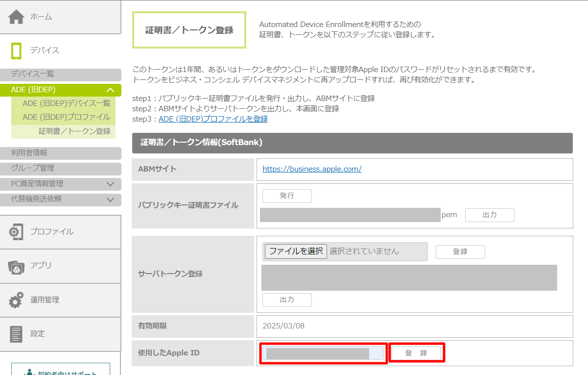The image size is (588, 375).
Task: Open ADE (旧DEP)プロファイル submenu item
Action: click(x=67, y=117)
